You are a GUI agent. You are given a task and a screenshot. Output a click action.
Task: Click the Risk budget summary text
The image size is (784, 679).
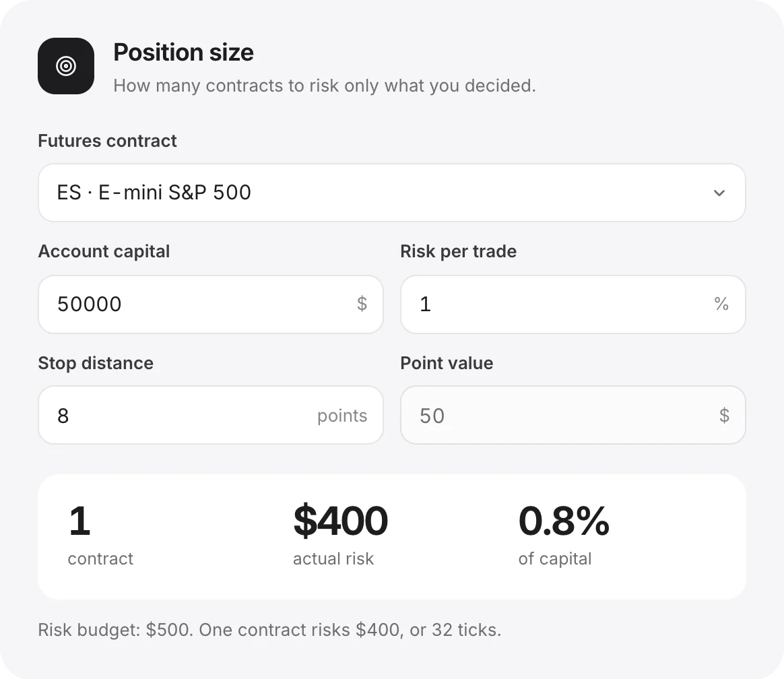pyautogui.click(x=269, y=630)
